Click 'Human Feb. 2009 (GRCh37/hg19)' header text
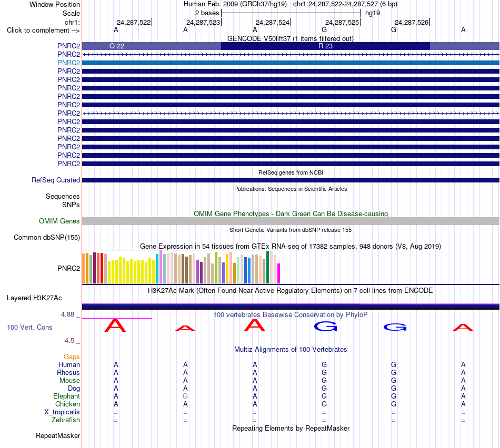The height and width of the screenshot is (448, 500). coord(235,4)
